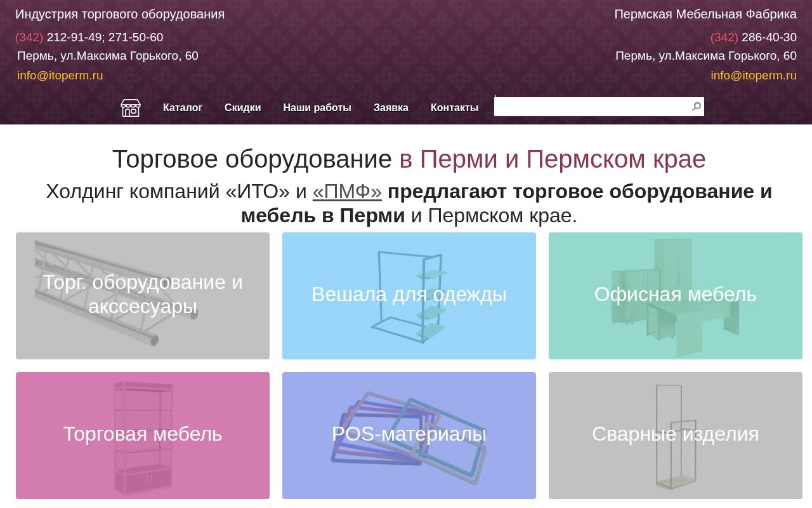Open the Контакты menu item

(x=454, y=108)
